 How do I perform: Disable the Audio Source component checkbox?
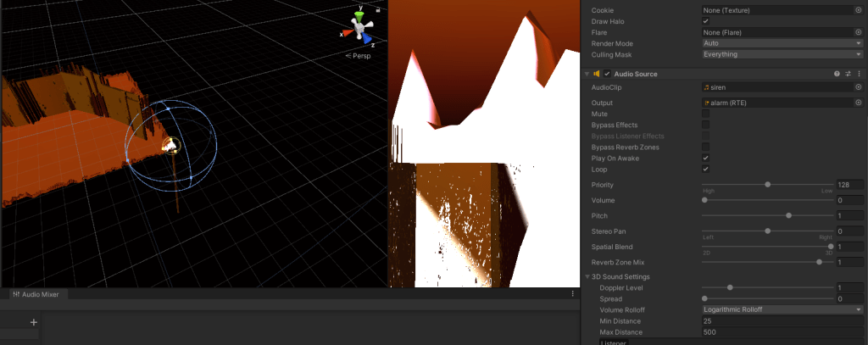pyautogui.click(x=607, y=74)
